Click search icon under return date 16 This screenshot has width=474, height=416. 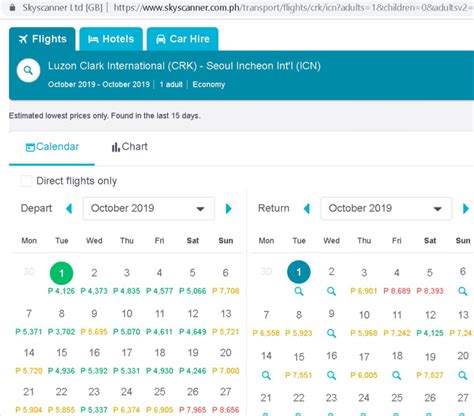[x=331, y=376]
